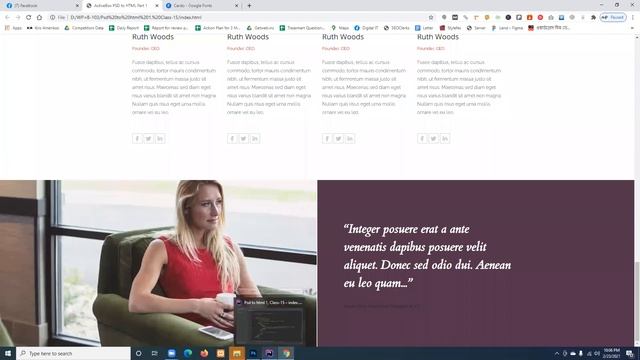The width and height of the screenshot is (640, 360).
Task: Click the page vertical scrollbar thumb
Action: click(x=637, y=300)
